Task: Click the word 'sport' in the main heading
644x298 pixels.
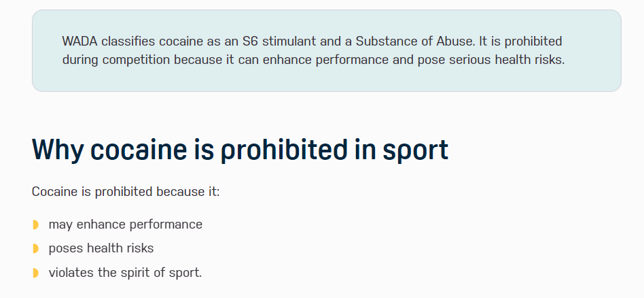Action: click(415, 150)
